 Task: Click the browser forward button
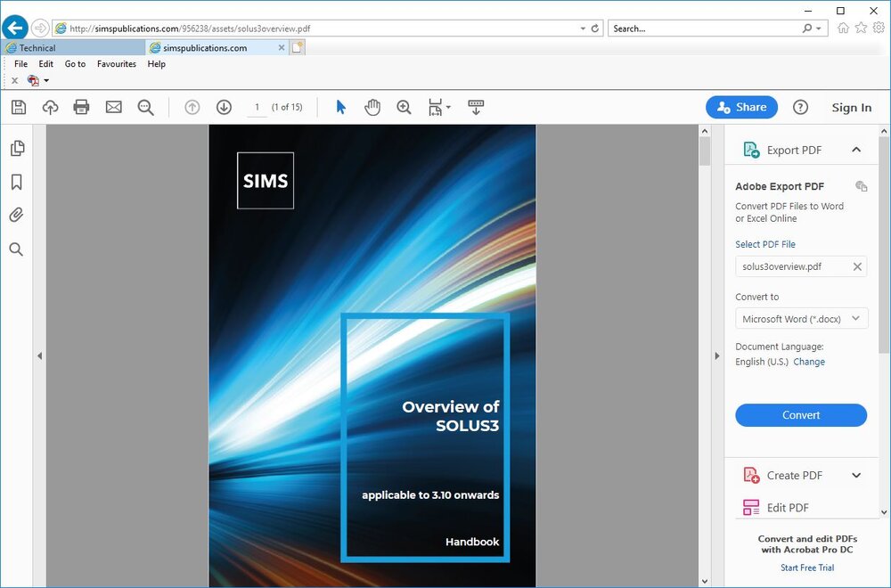click(40, 28)
